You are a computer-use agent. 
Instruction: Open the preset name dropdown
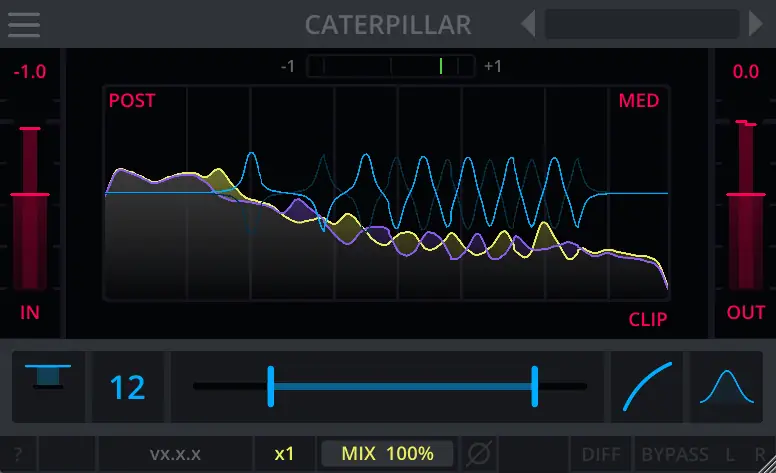coord(640,23)
